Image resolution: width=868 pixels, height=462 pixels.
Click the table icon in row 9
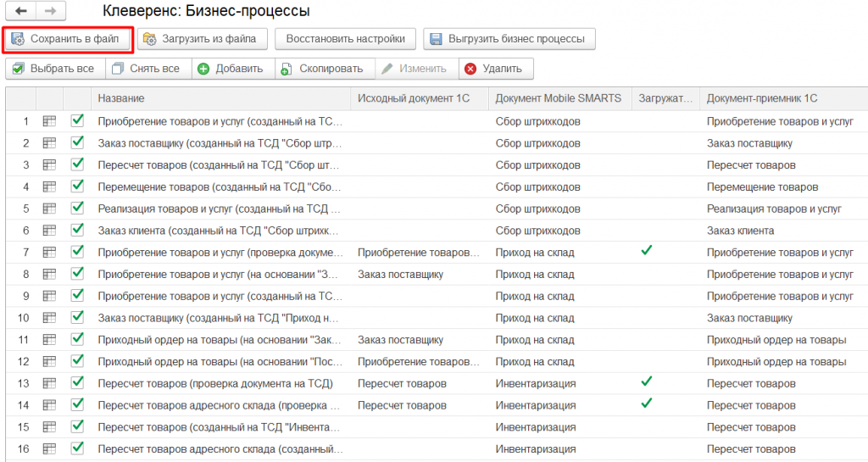(x=49, y=296)
